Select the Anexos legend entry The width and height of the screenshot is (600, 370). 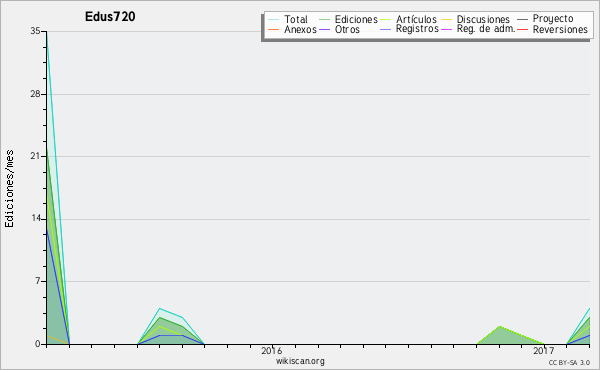300,29
